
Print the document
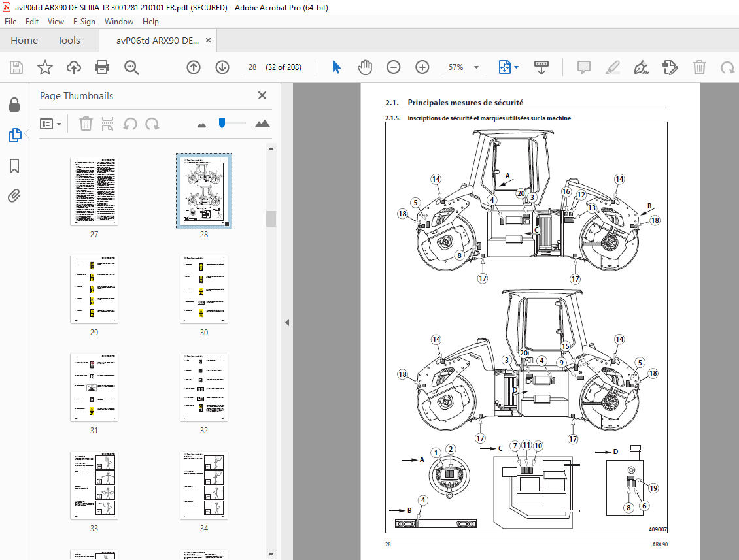102,67
